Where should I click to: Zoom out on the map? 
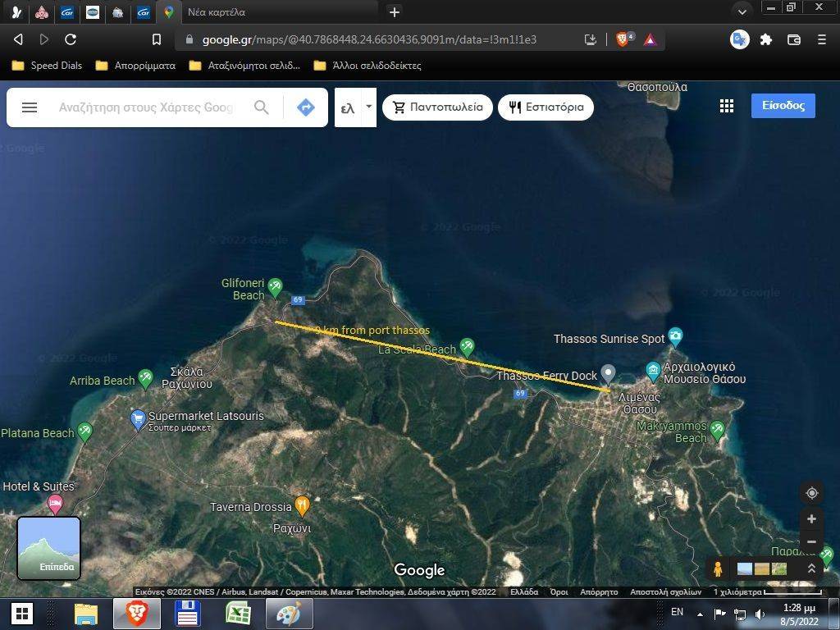(x=811, y=542)
